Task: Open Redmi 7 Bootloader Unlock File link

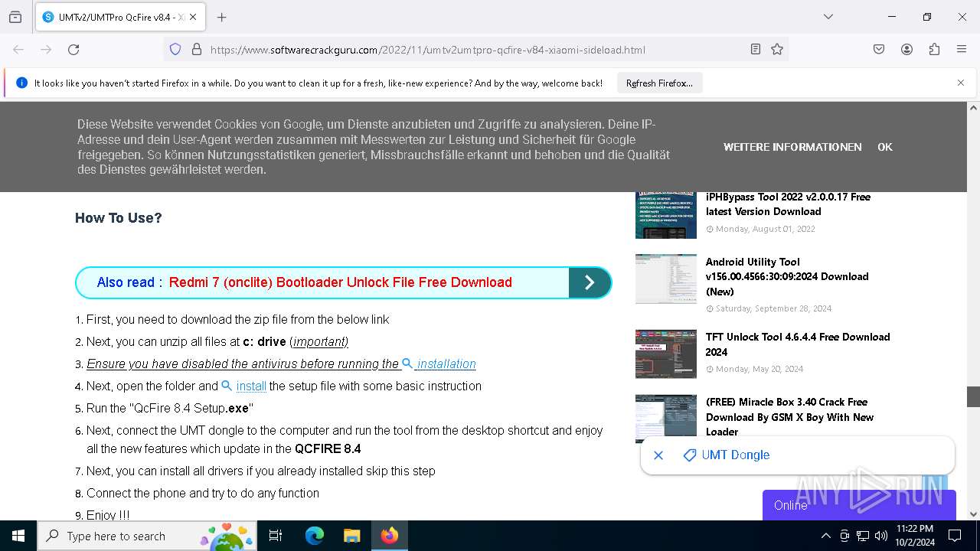Action: coord(341,282)
